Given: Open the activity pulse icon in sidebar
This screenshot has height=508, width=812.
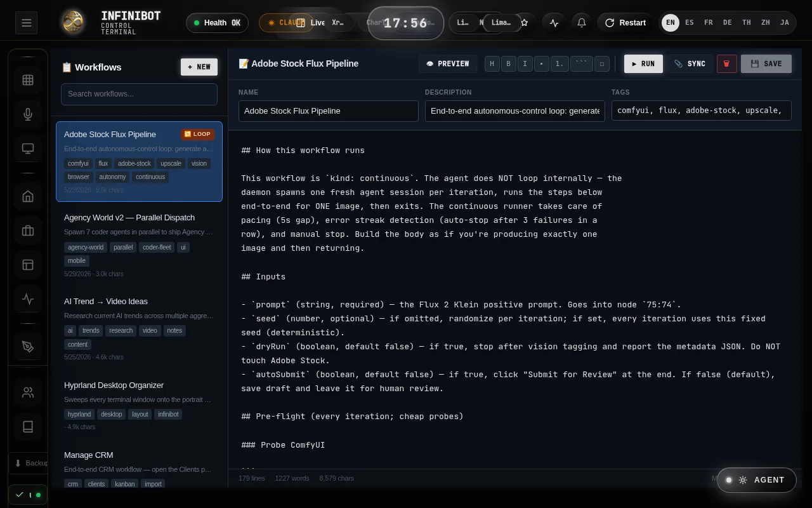Looking at the screenshot, I should click(x=28, y=299).
